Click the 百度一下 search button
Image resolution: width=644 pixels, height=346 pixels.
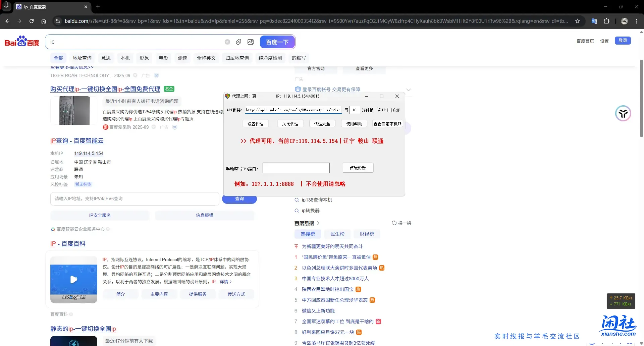tap(277, 42)
